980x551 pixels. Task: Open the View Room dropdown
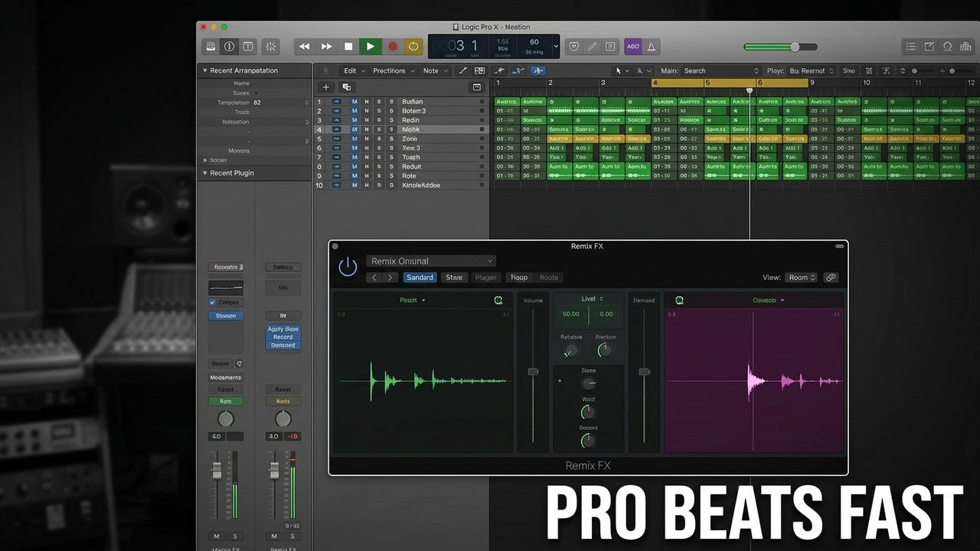802,278
